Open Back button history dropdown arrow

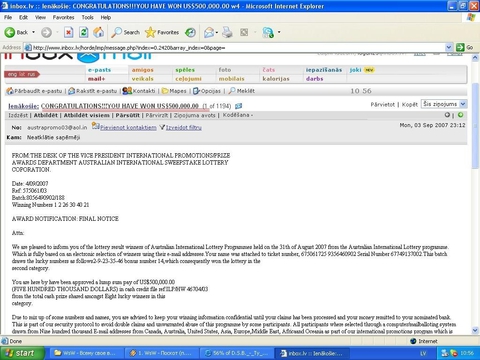click(x=33, y=32)
